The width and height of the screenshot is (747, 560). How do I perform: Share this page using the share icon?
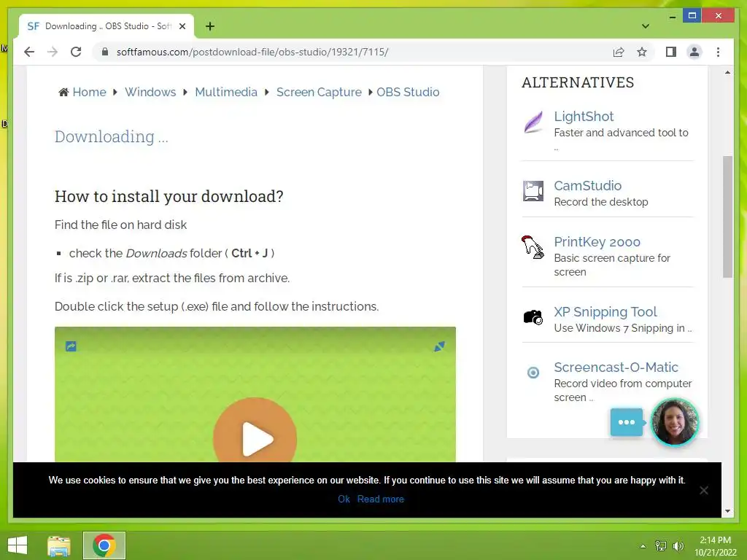[619, 52]
